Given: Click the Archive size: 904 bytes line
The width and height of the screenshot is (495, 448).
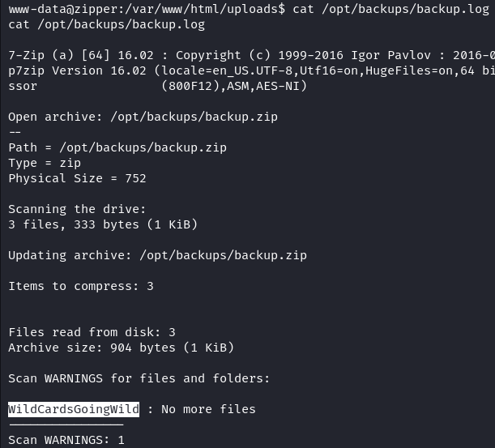Looking at the screenshot, I should [122, 348].
